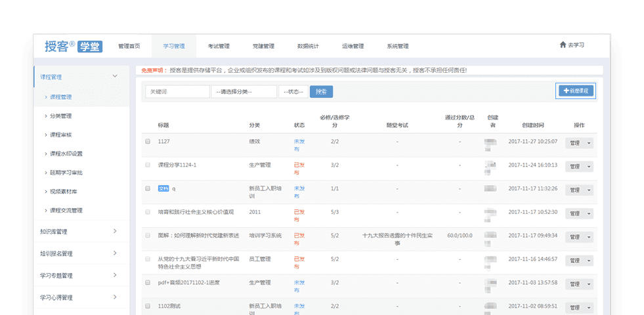Open 管理 dropdown arrow for 图解 row
Viewport: 644px width, 315px height.
(589, 237)
